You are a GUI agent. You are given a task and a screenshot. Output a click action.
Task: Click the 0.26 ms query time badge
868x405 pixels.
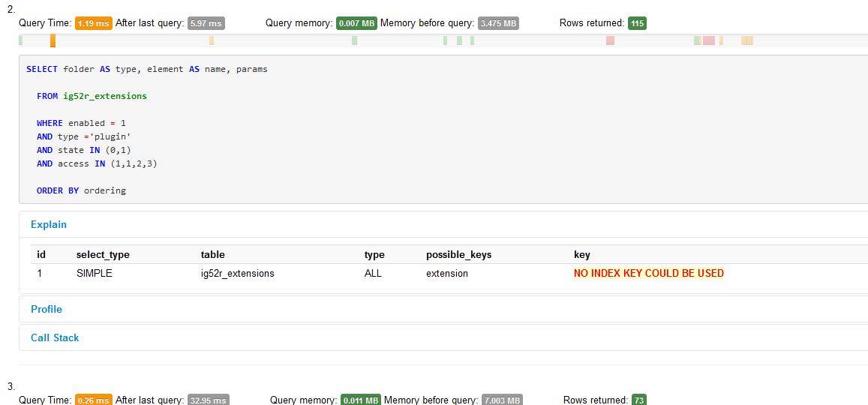[x=94, y=400]
